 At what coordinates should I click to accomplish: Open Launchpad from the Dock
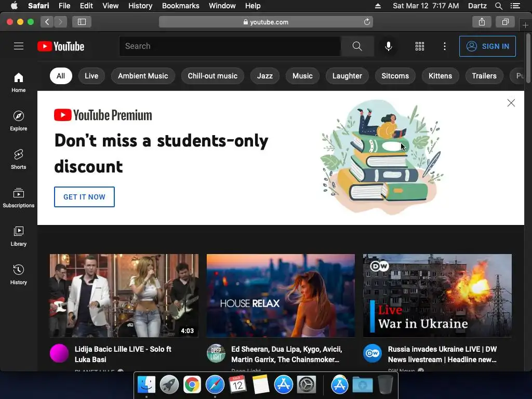pyautogui.click(x=169, y=385)
